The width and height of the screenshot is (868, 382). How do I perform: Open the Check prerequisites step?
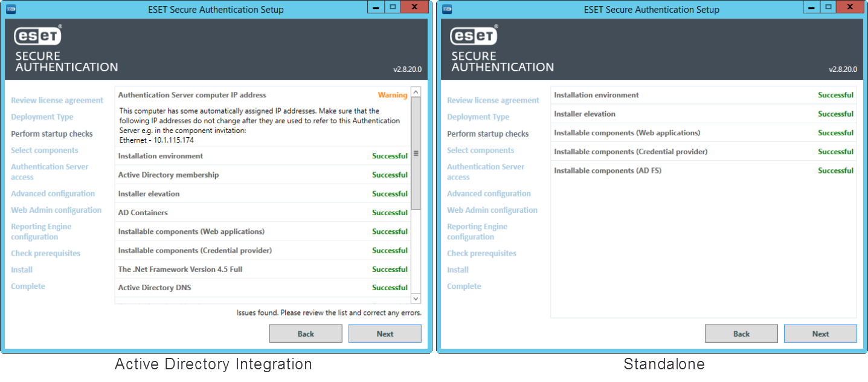click(x=45, y=253)
